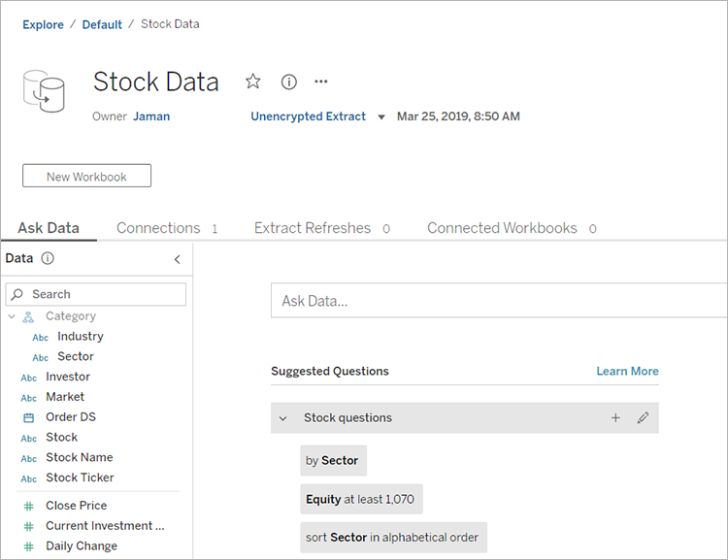728x560 pixels.
Task: Select the Industry field
Action: 81,336
